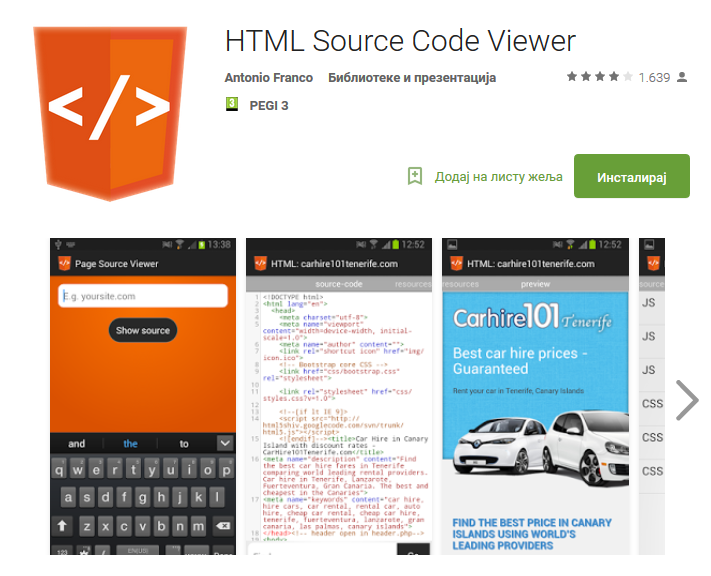Click the green PEGI 3 rating badge
This screenshot has height=576, width=711.
coord(232,104)
